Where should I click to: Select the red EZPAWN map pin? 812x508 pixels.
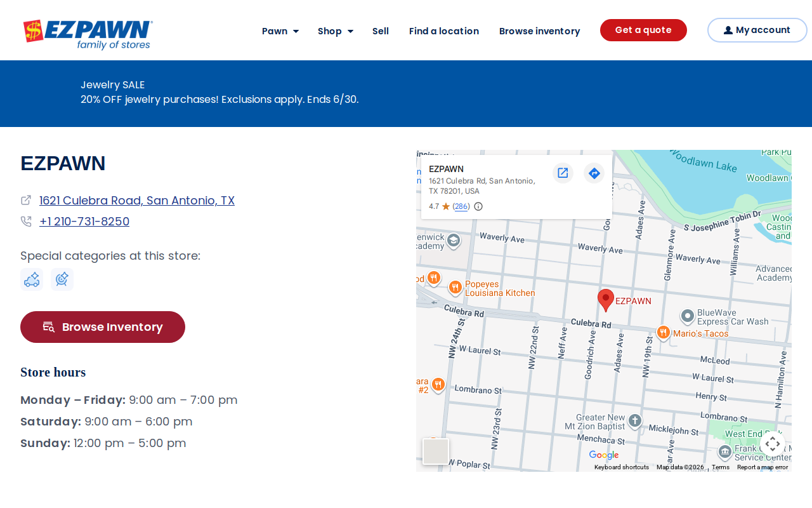[x=606, y=300]
